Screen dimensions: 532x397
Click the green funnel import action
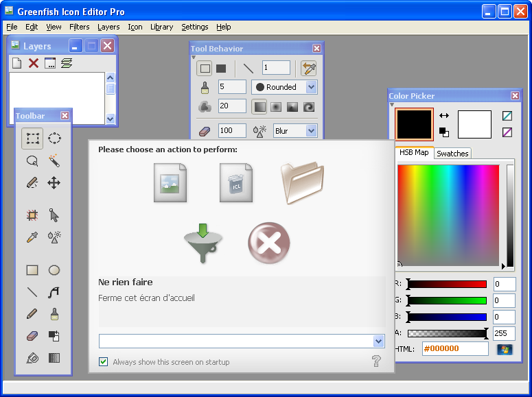[x=203, y=243]
